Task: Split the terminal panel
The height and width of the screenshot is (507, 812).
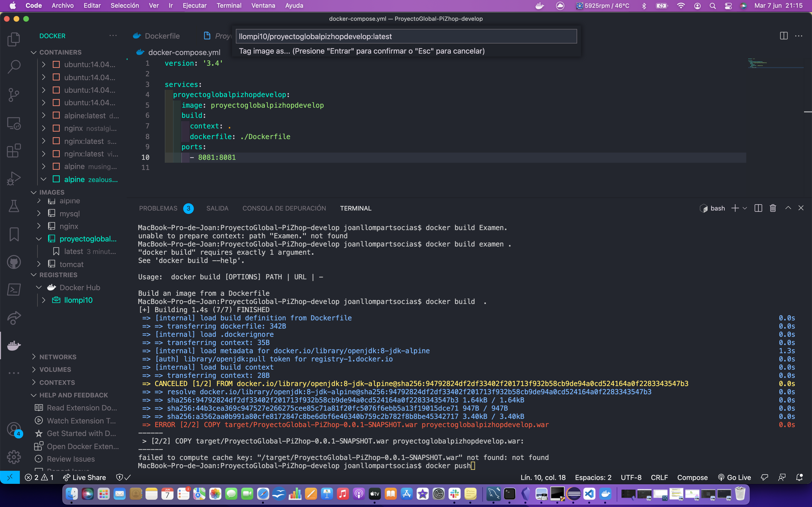Action: click(x=758, y=208)
